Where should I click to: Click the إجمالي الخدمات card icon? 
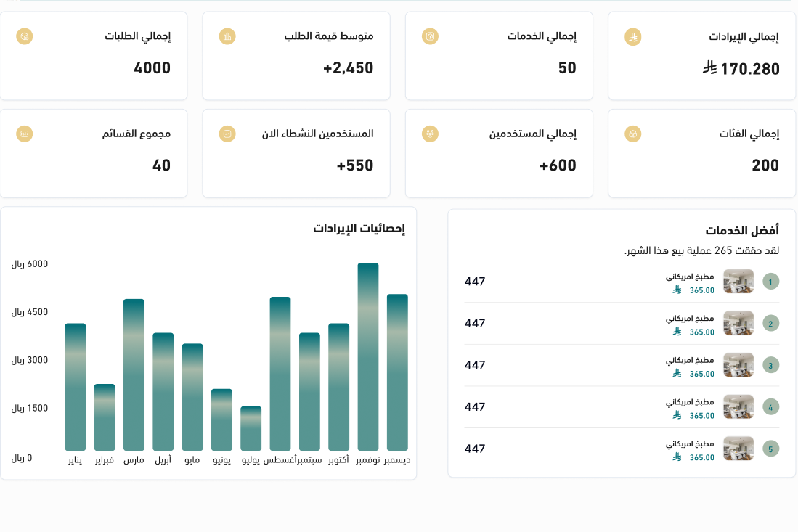tap(431, 36)
